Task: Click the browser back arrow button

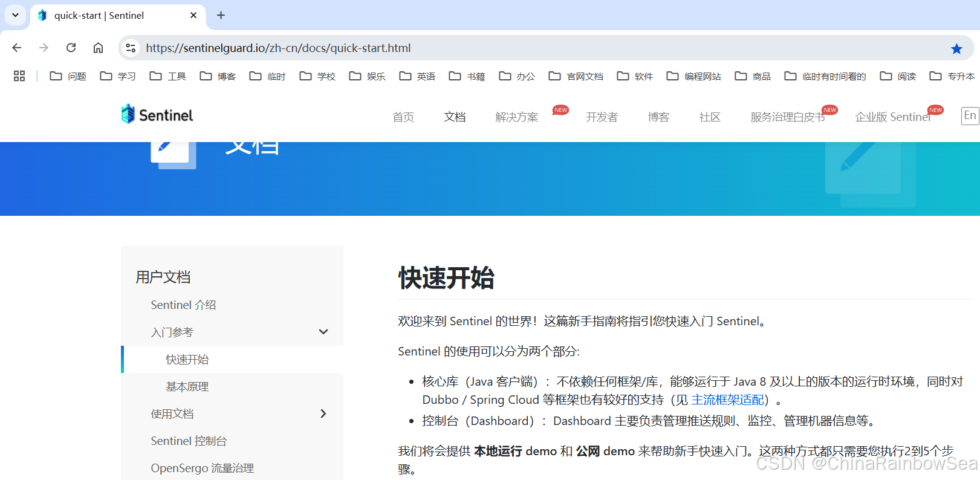Action: pos(17,48)
